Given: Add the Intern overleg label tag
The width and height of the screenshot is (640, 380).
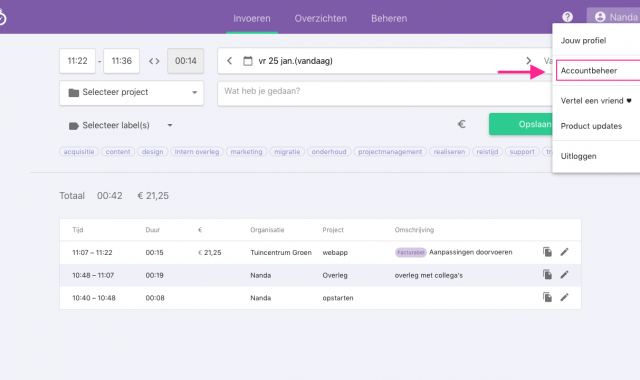Looking at the screenshot, I should (x=197, y=151).
